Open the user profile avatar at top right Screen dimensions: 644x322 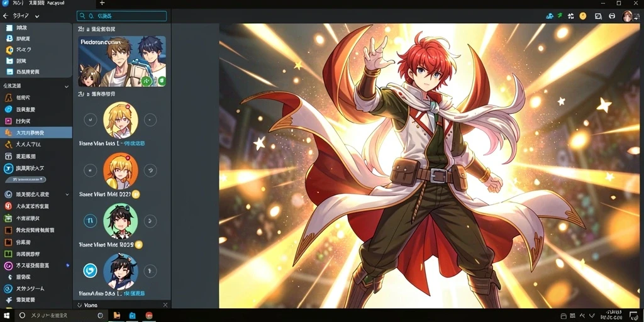pos(628,16)
